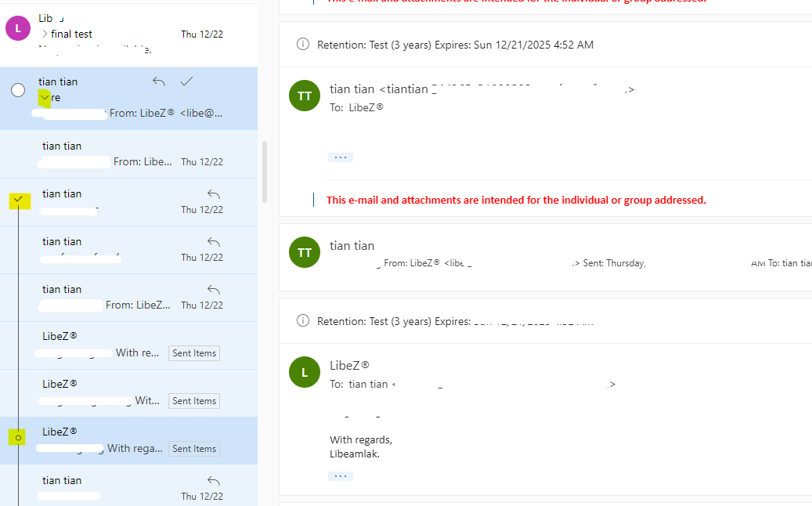Click the reply arrow on the bottom tian tian message
812x506 pixels.
click(213, 480)
